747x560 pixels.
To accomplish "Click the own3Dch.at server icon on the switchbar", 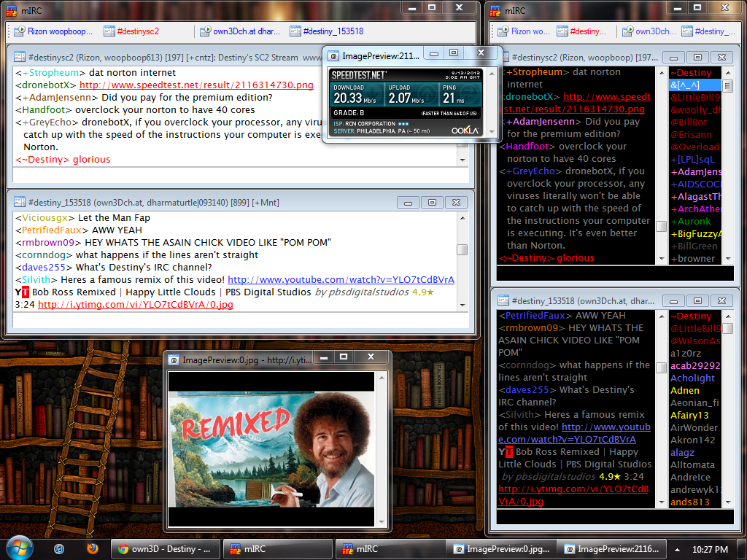I will pyautogui.click(x=204, y=31).
